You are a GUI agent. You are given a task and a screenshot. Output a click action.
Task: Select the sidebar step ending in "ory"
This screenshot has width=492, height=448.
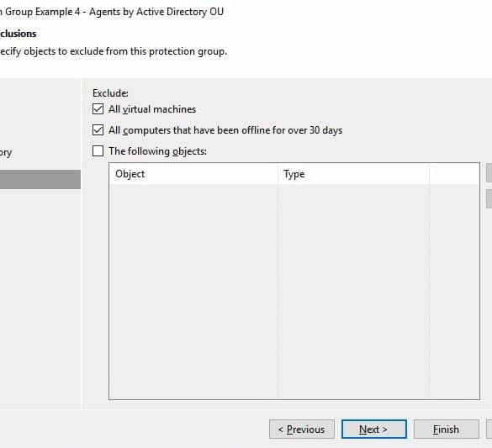[6, 153]
